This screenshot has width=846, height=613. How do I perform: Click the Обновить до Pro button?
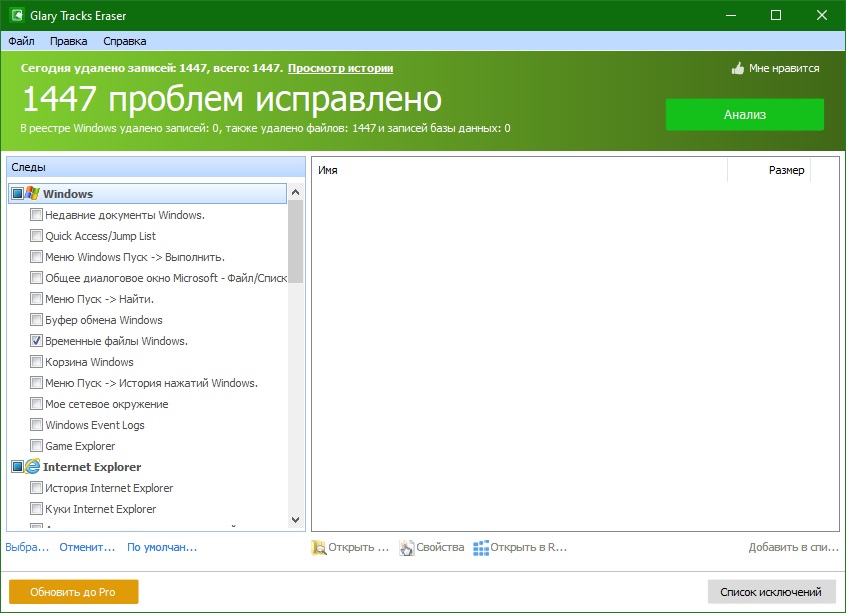coord(72,591)
